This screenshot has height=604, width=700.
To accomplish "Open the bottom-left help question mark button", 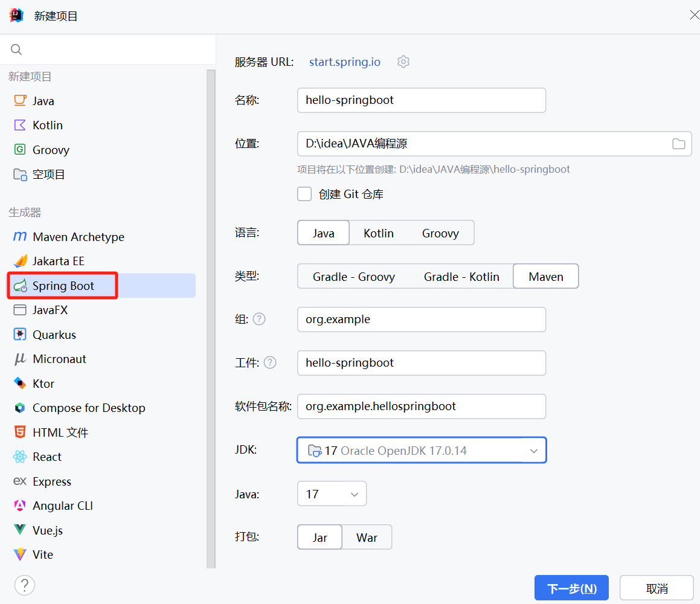I will [x=25, y=585].
